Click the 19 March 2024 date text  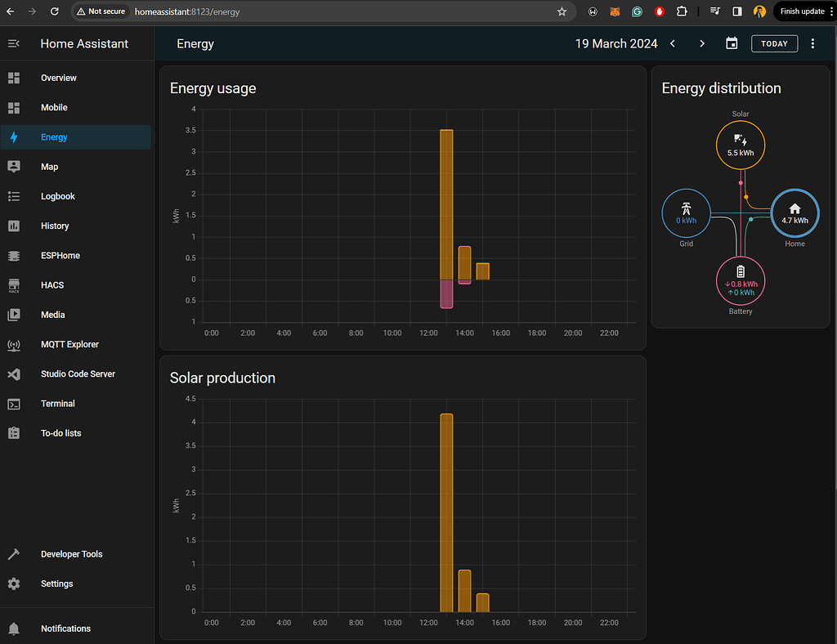pos(616,44)
